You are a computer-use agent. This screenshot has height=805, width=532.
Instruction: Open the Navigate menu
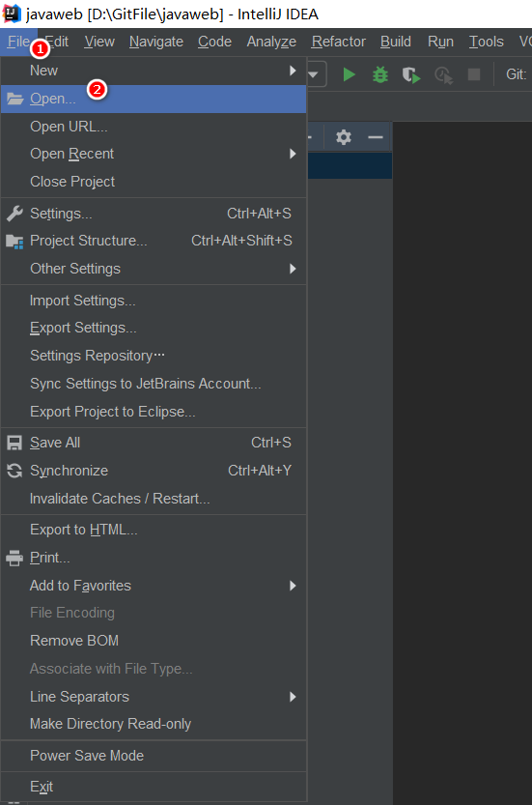coord(156,42)
